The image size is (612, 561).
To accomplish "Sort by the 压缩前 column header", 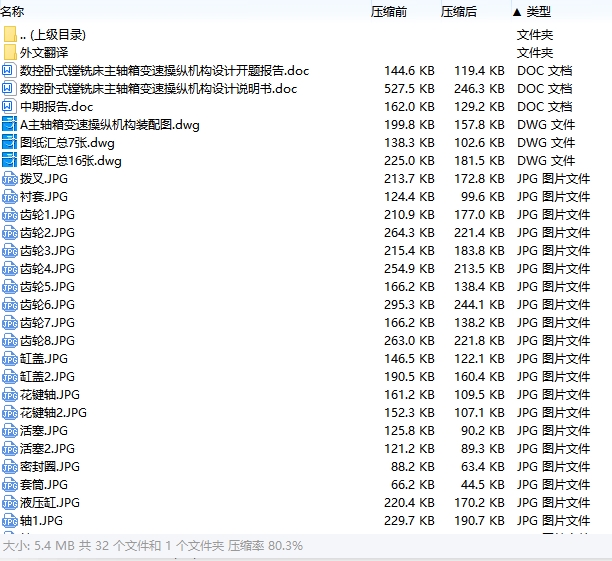I will [x=389, y=12].
